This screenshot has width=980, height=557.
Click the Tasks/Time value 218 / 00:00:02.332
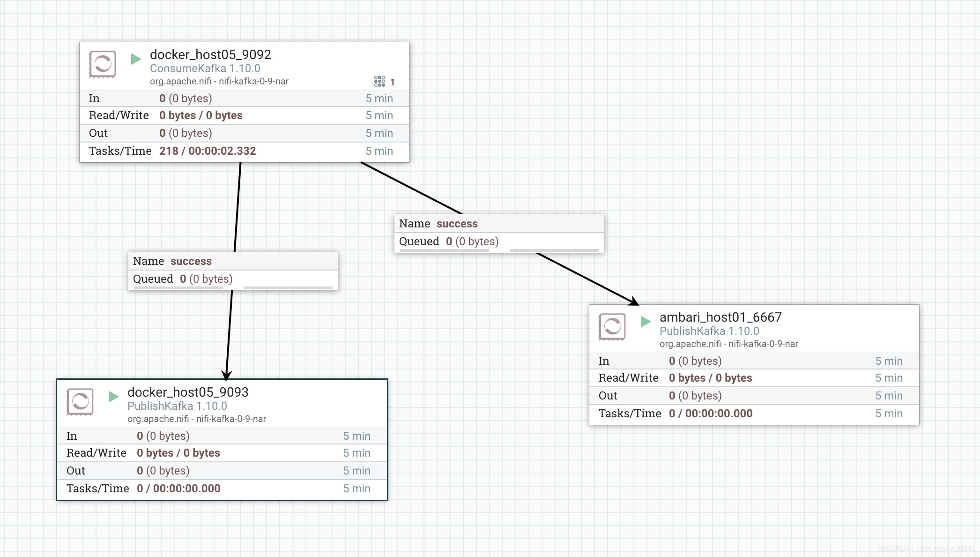tap(208, 151)
